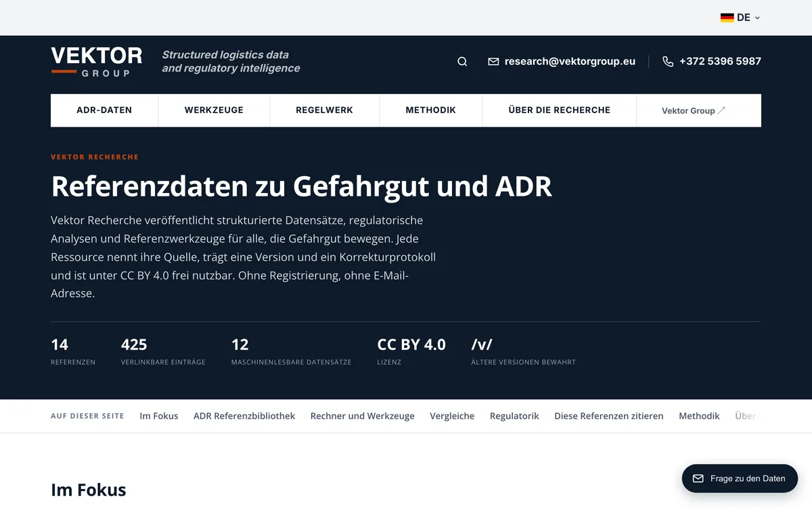The image size is (812, 508).
Task: Call the +372 5396 5987 phone link
Action: pos(720,62)
